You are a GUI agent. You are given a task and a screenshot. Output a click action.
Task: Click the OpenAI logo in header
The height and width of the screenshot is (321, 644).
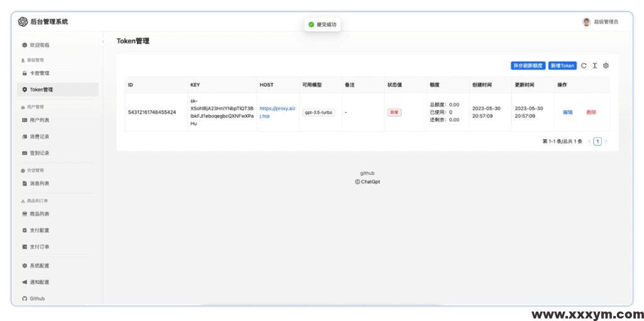click(x=23, y=21)
